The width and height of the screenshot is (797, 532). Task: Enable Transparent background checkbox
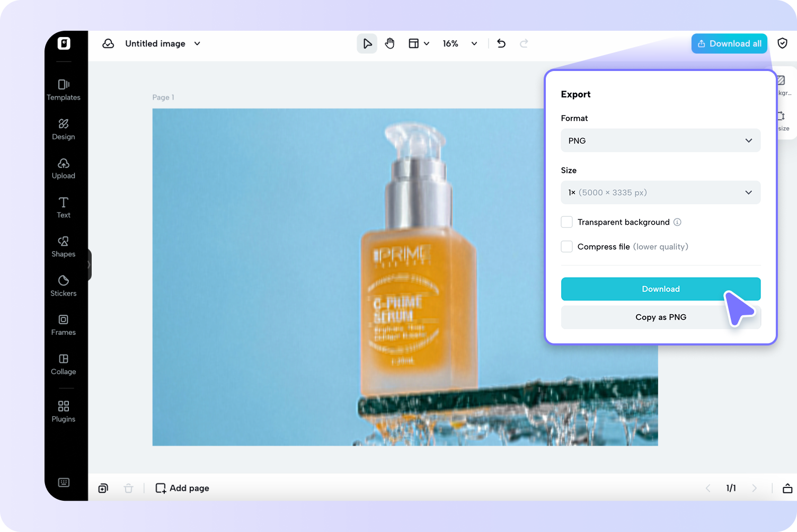pyautogui.click(x=566, y=222)
